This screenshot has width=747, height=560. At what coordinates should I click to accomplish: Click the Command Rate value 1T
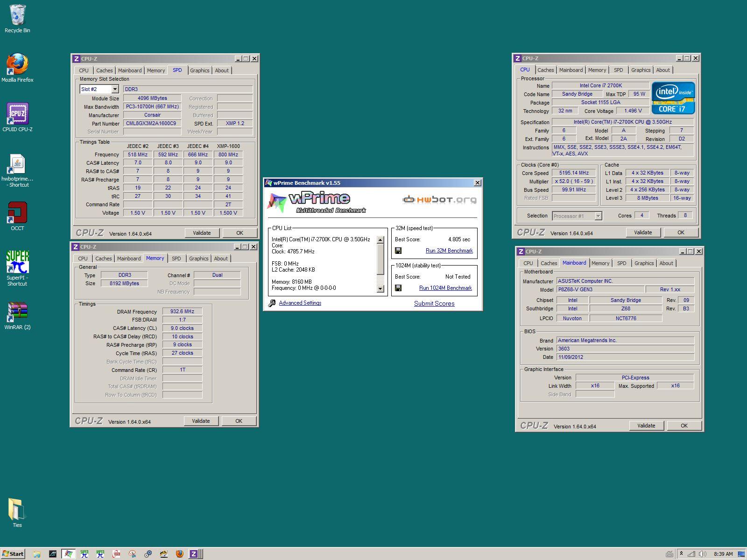pos(182,370)
